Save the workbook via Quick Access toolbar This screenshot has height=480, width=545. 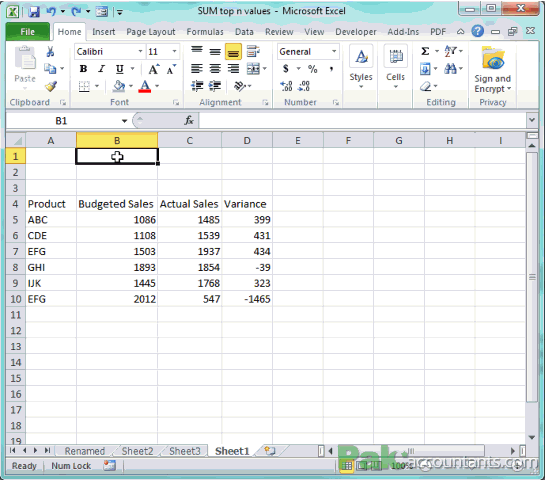(x=34, y=12)
